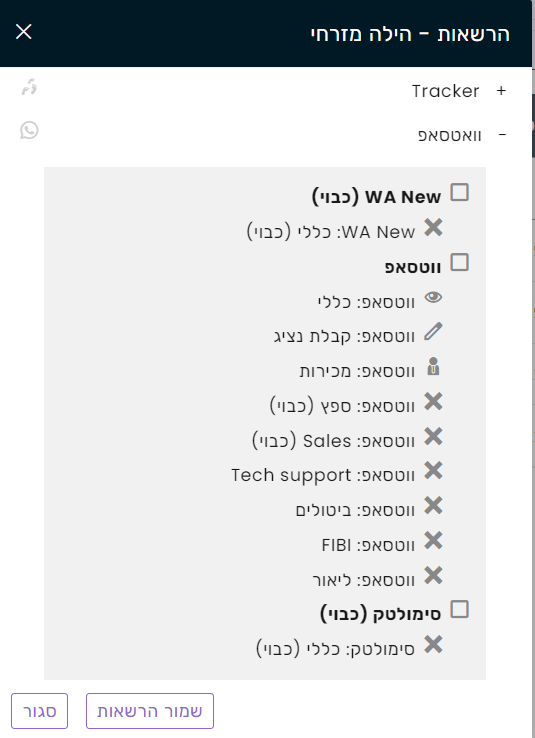The image size is (535, 738).
Task: Check the סימולטק (כבוי) checkbox
Action: [x=459, y=609]
